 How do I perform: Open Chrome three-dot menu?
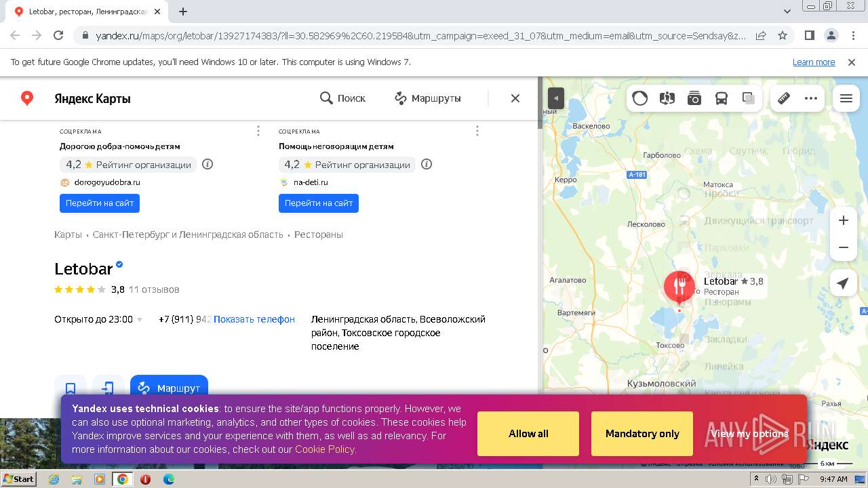pos(852,35)
